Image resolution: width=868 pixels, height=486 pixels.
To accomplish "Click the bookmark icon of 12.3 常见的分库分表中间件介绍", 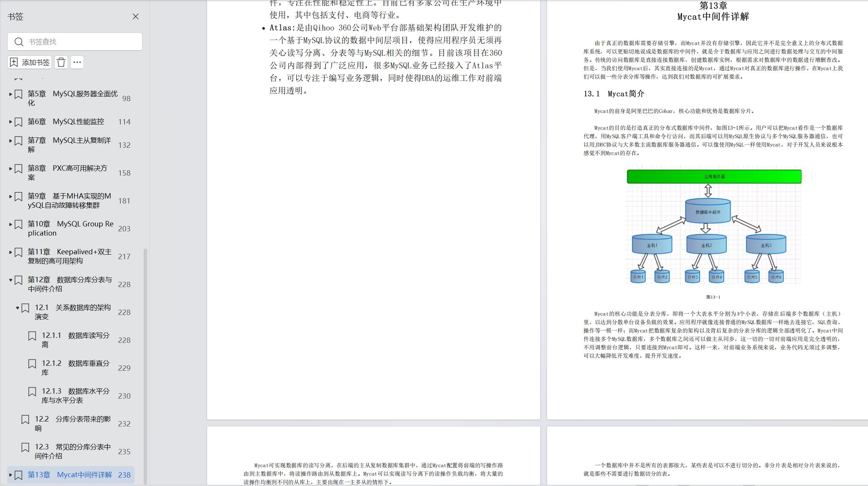I will 25,447.
